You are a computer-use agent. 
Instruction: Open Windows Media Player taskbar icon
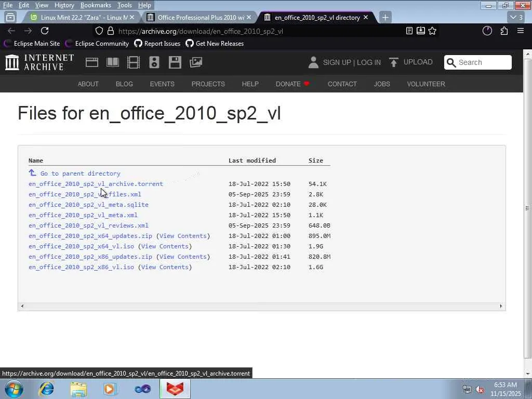coord(110,389)
